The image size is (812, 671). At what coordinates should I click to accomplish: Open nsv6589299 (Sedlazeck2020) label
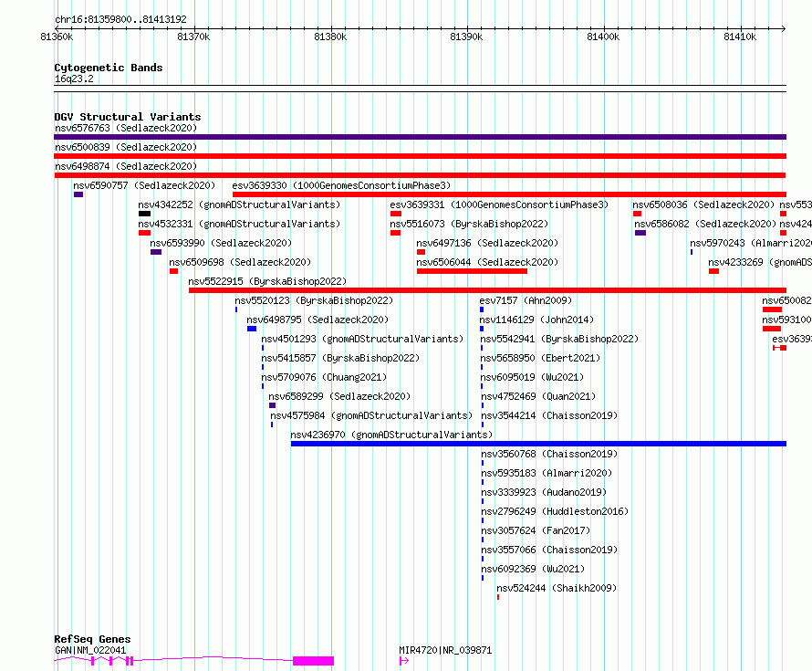pyautogui.click(x=339, y=396)
